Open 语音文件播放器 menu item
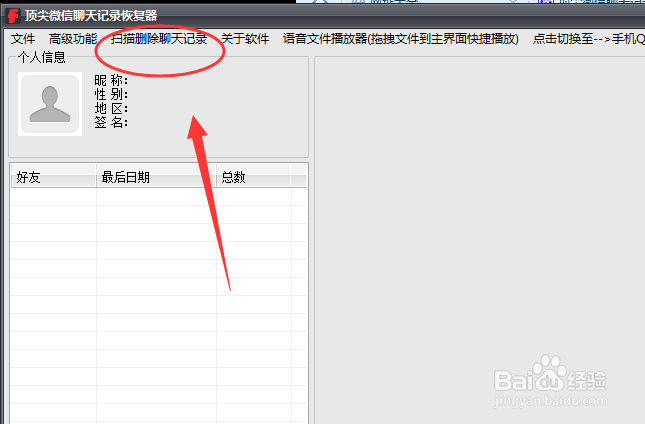 click(400, 39)
